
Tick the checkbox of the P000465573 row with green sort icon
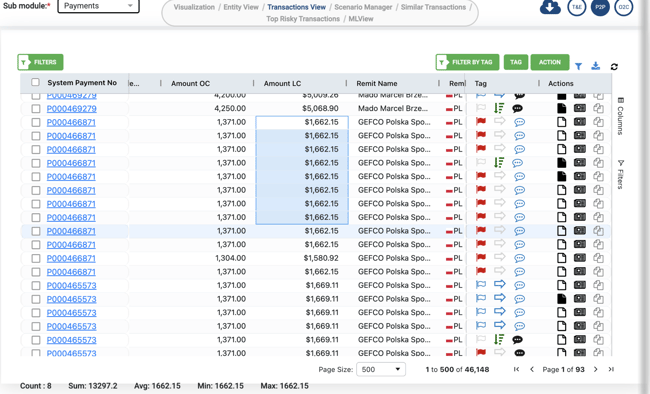[x=36, y=340]
